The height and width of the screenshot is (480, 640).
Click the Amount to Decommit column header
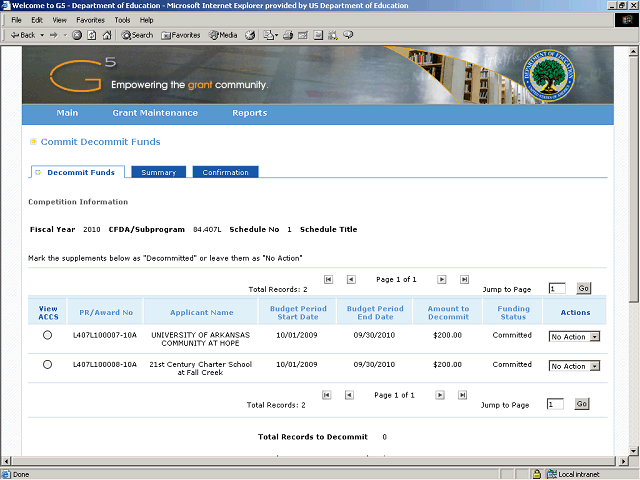448,313
